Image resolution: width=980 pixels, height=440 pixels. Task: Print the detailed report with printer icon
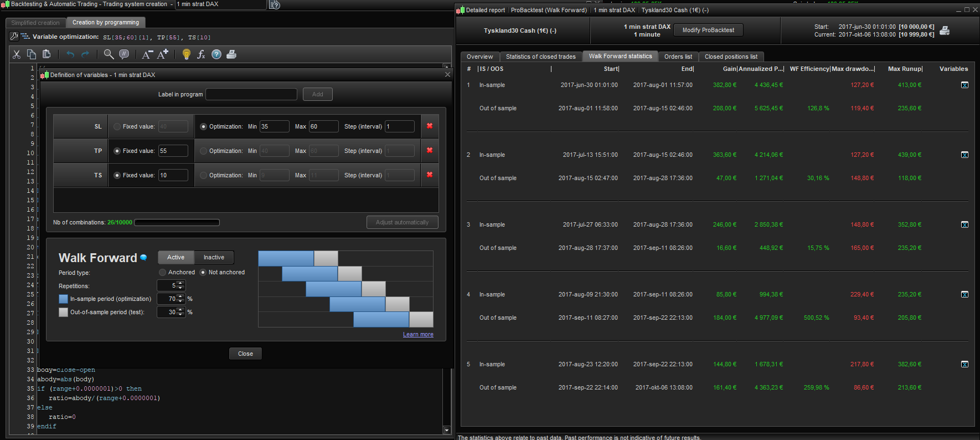pyautogui.click(x=945, y=30)
